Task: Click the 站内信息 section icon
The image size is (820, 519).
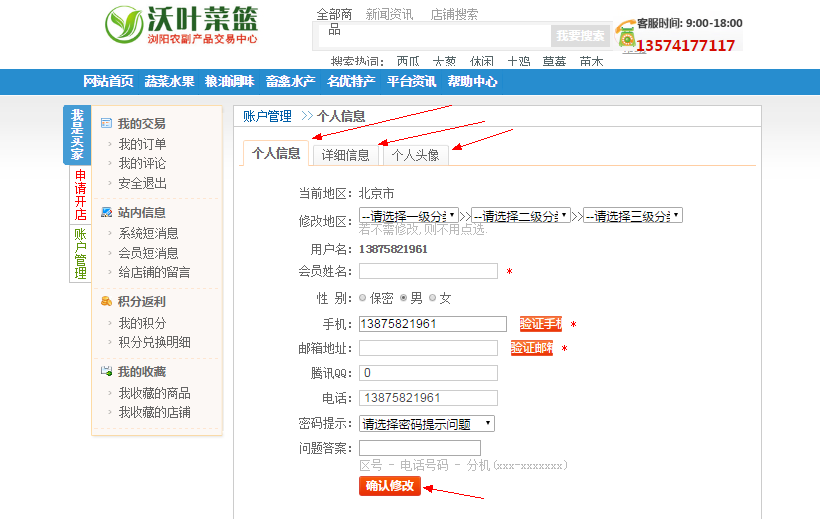Action: (107, 213)
